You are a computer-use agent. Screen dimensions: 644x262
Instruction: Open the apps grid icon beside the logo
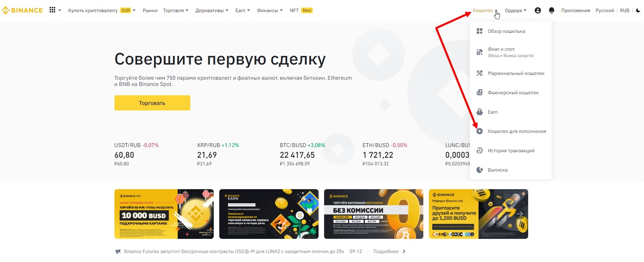pyautogui.click(x=52, y=10)
